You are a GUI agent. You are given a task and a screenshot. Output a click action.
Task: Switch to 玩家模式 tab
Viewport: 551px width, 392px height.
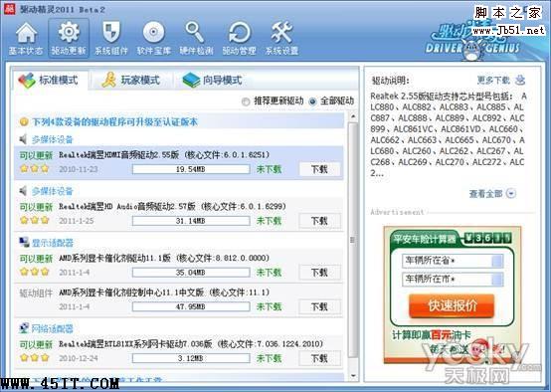pos(130,81)
